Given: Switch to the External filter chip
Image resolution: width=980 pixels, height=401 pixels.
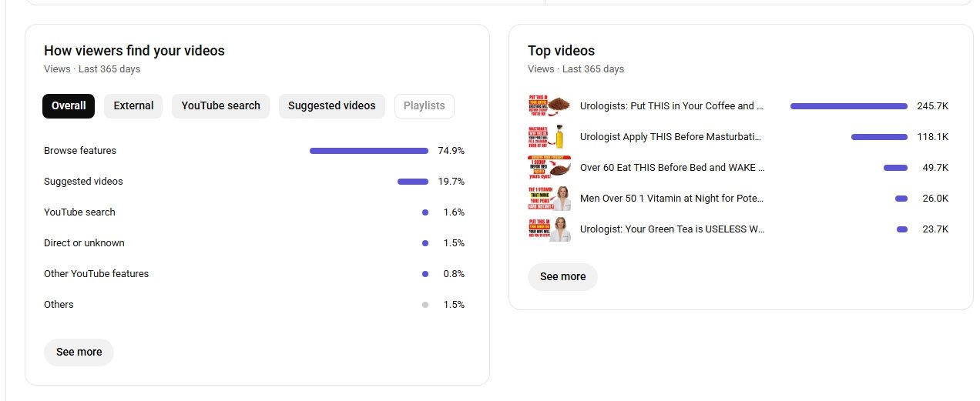Looking at the screenshot, I should 133,106.
